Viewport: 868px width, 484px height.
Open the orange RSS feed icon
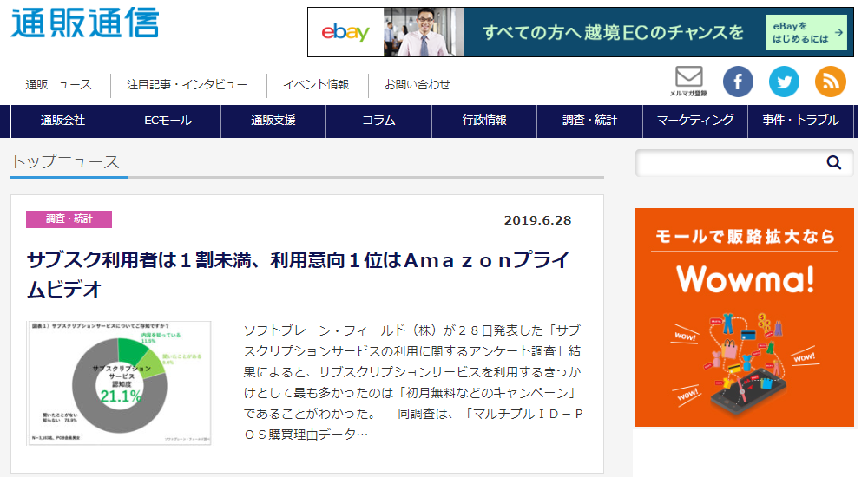[x=831, y=82]
